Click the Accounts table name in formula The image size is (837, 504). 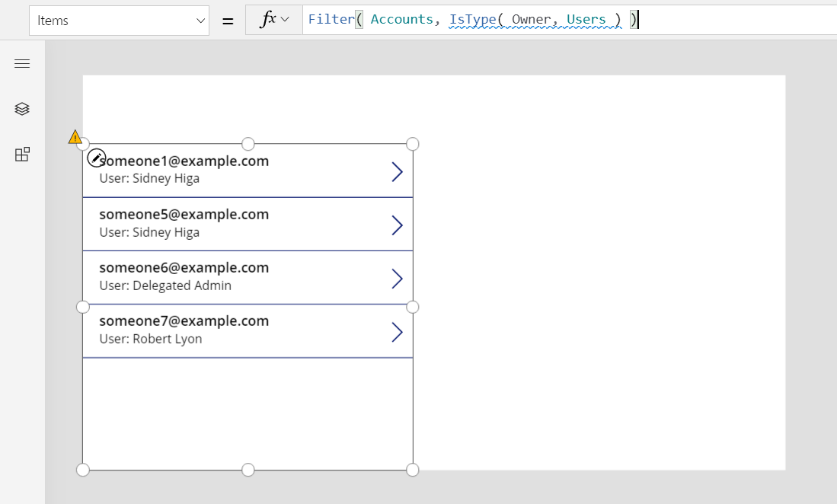coord(401,19)
